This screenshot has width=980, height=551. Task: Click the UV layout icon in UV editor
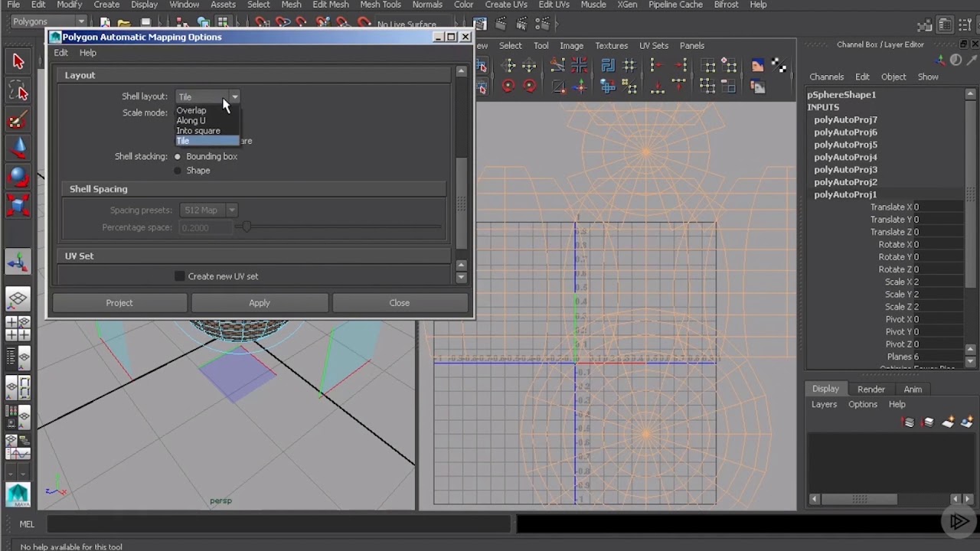tap(608, 66)
